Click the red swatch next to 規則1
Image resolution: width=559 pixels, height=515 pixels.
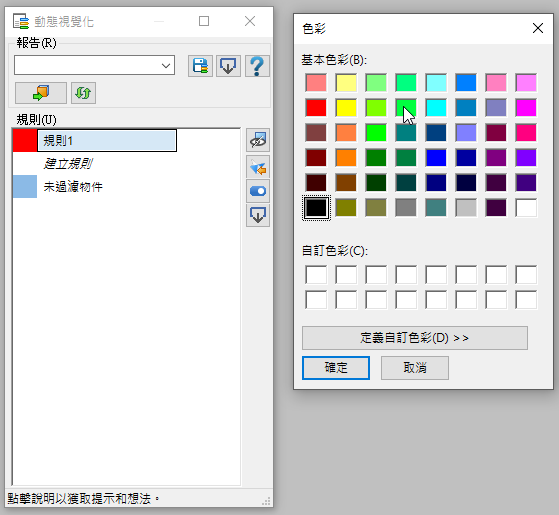click(25, 140)
